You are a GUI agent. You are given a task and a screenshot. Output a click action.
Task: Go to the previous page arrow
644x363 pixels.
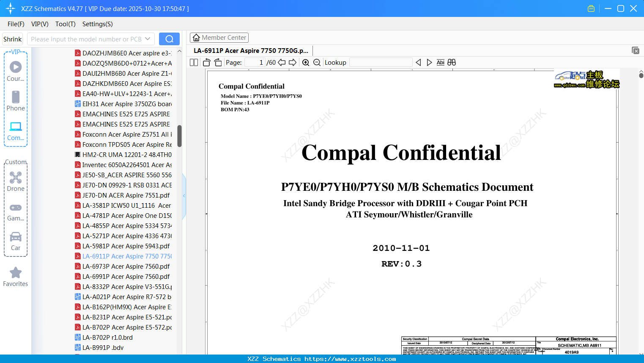(x=282, y=63)
